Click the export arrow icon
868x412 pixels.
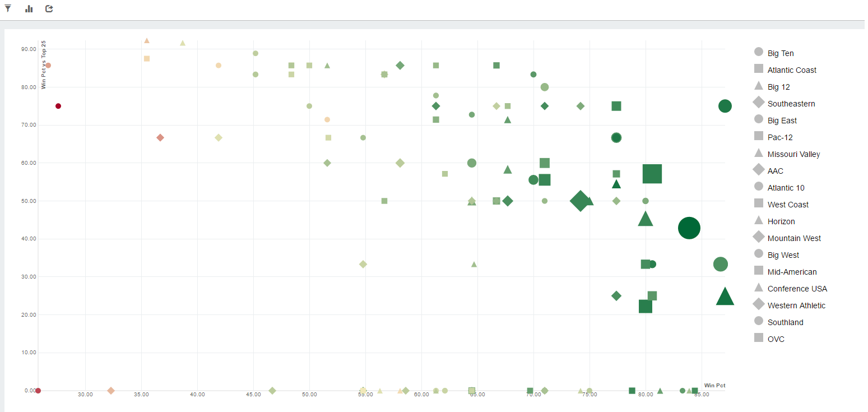click(49, 8)
